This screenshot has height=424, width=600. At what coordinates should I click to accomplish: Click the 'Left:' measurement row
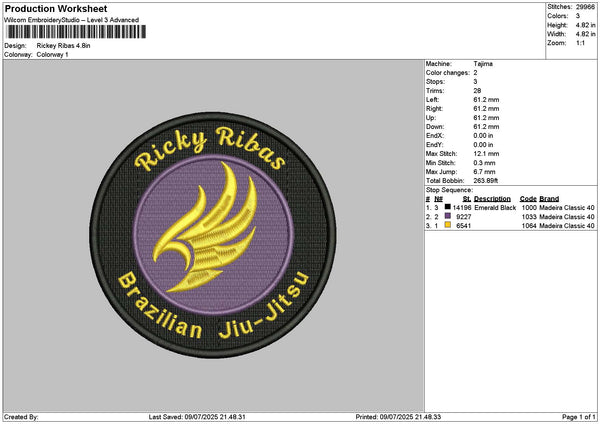point(463,100)
